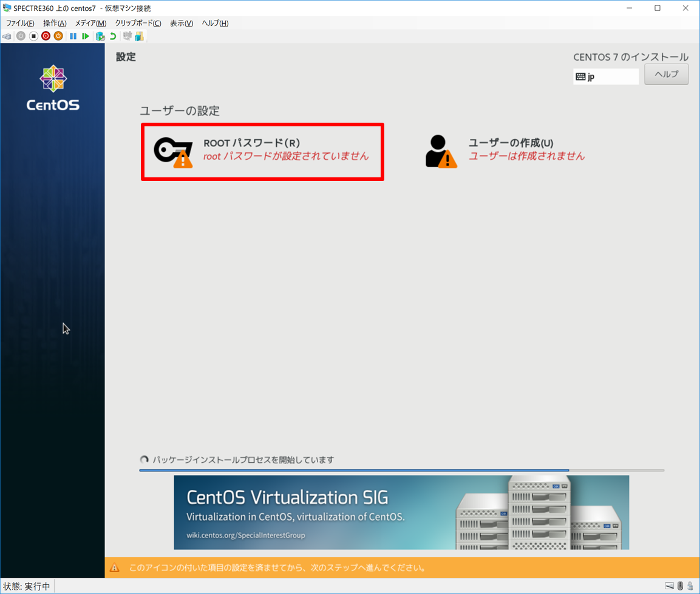This screenshot has height=594, width=700.
Task: Click the orange warning message bar text
Action: pyautogui.click(x=277, y=568)
